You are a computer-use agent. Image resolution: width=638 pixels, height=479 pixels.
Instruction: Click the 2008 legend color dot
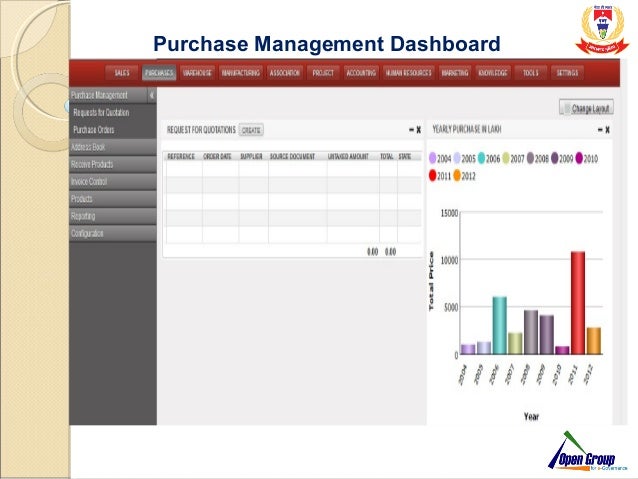pos(530,158)
